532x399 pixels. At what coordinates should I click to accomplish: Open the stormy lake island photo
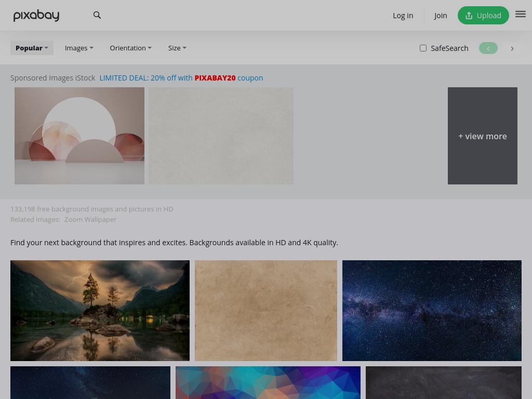100,311
